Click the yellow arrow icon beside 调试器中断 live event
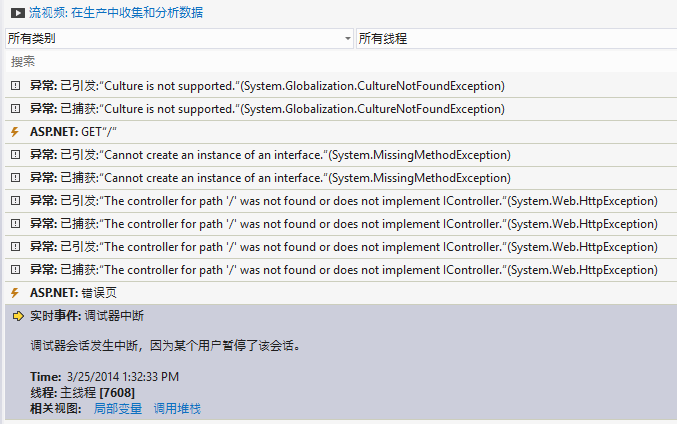The image size is (677, 424). click(18, 316)
